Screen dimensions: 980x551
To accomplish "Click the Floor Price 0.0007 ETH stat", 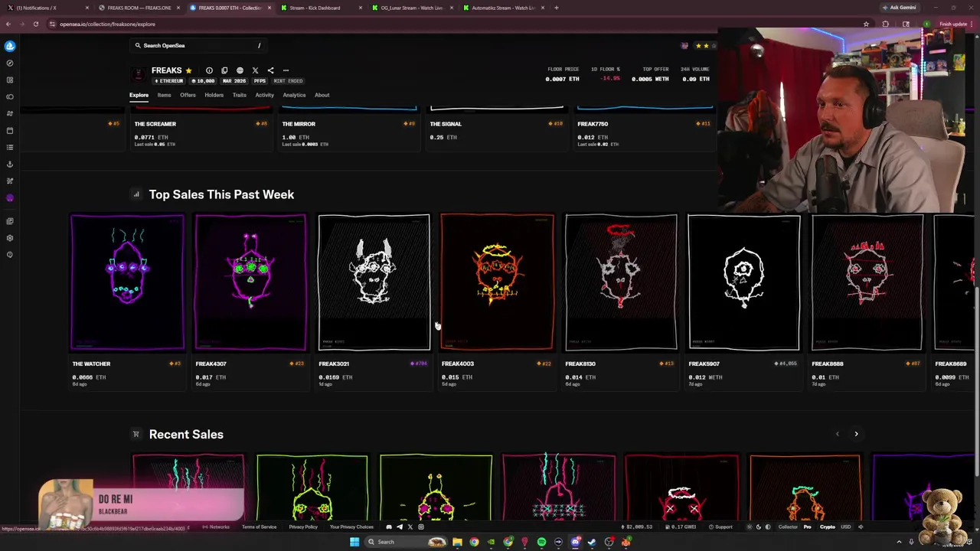I will point(563,74).
